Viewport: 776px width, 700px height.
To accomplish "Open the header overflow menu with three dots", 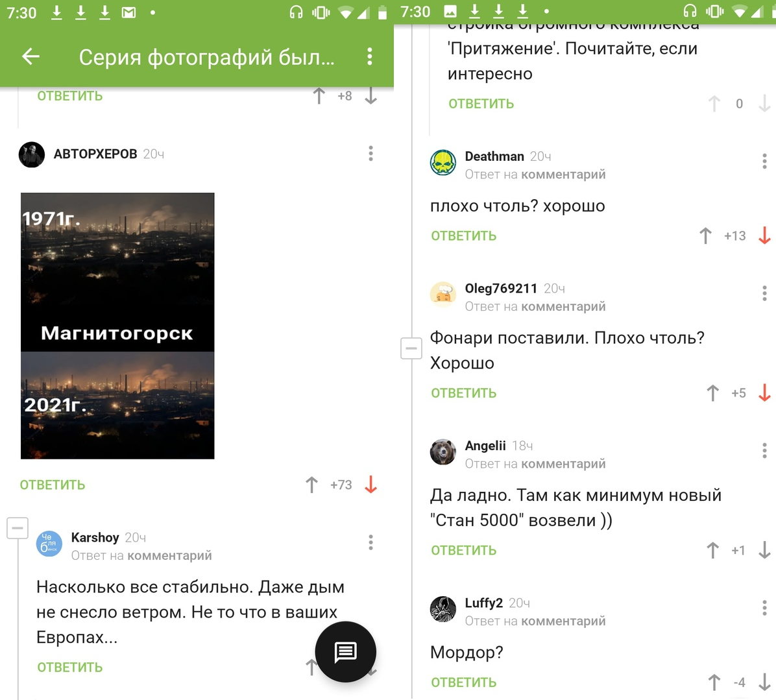I will coord(370,56).
